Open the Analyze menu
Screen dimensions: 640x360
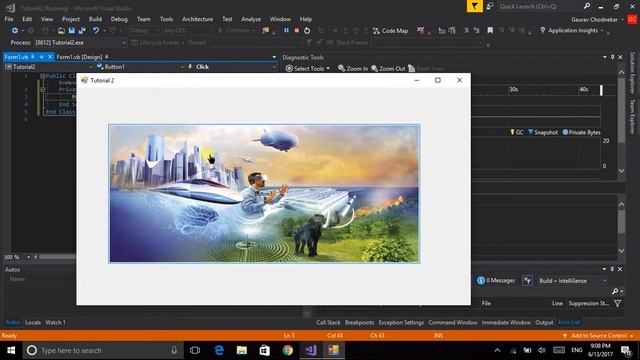click(251, 19)
